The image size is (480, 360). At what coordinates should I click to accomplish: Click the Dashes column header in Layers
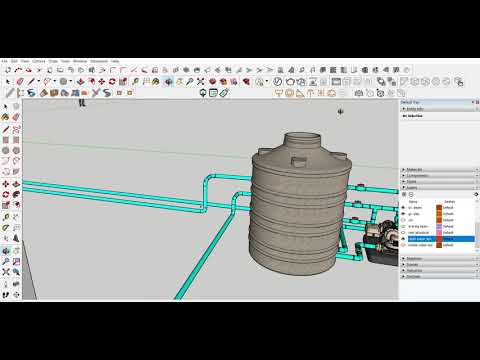coord(450,202)
